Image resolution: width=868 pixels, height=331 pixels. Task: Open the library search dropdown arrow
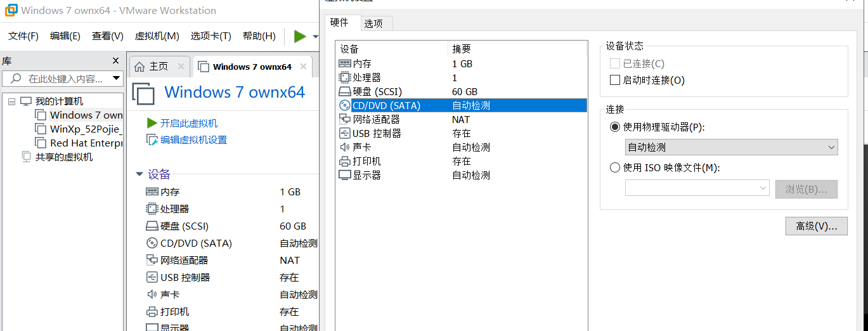point(116,79)
